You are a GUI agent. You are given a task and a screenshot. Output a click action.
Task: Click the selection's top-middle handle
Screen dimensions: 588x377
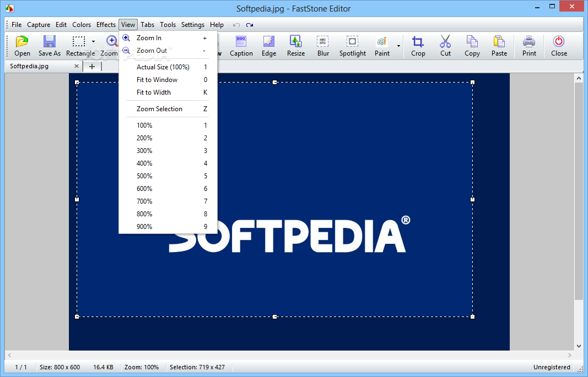275,83
